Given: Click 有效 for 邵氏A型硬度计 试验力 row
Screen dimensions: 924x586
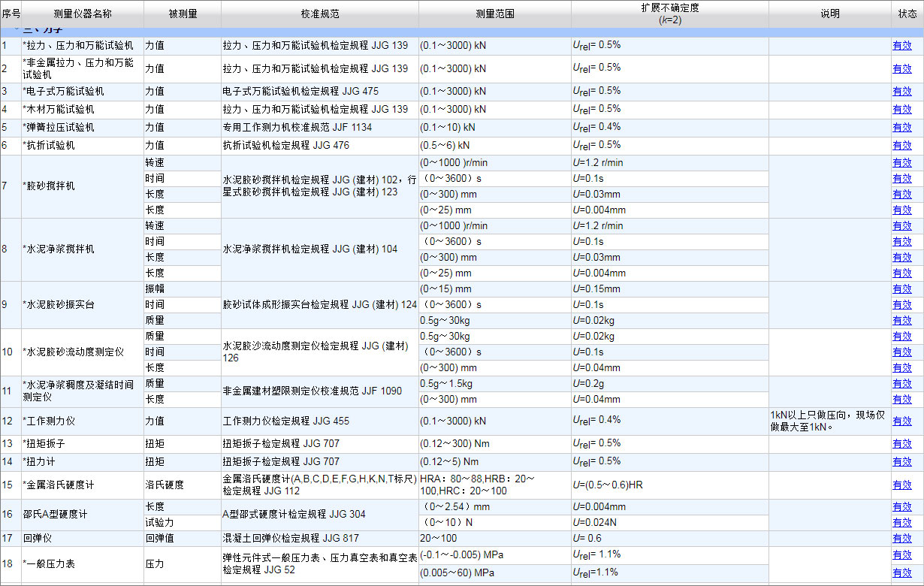Looking at the screenshot, I should click(901, 523).
